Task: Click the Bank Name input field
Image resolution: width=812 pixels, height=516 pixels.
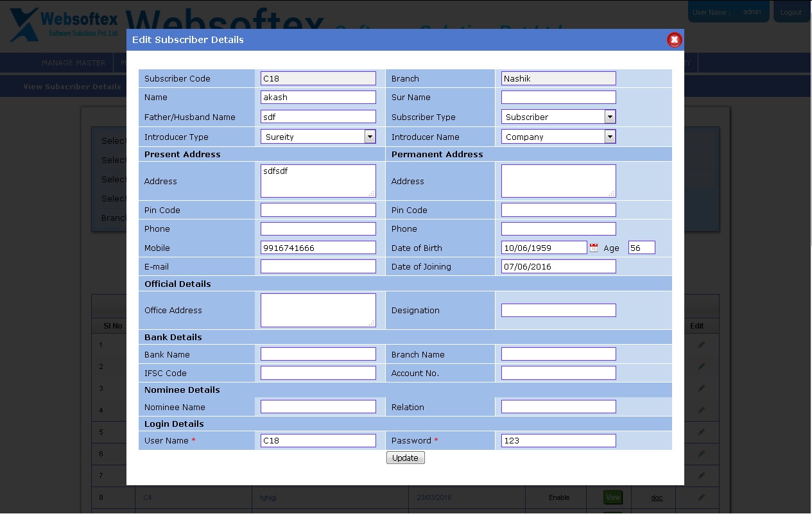Action: click(318, 354)
